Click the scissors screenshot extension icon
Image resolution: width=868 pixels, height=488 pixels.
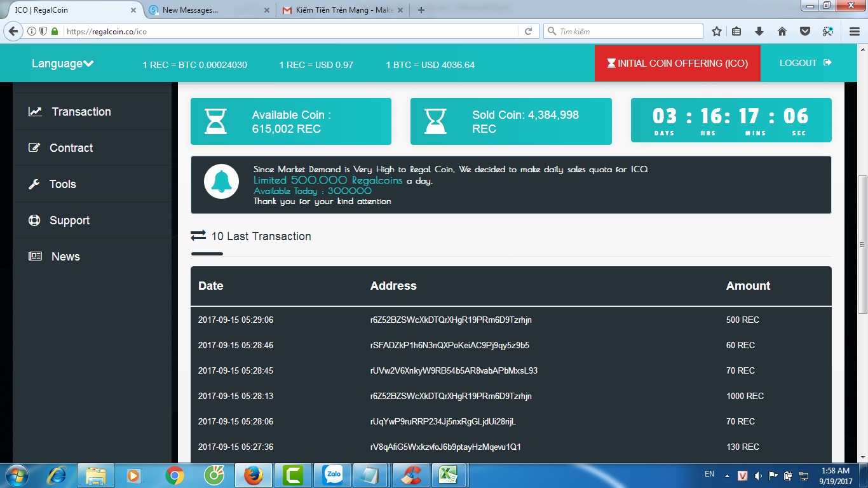pyautogui.click(x=827, y=31)
